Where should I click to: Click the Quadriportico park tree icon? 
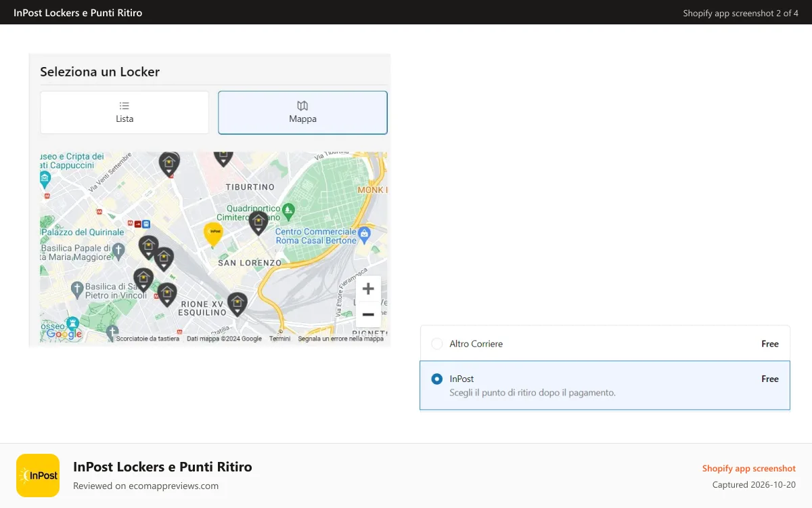[288, 210]
